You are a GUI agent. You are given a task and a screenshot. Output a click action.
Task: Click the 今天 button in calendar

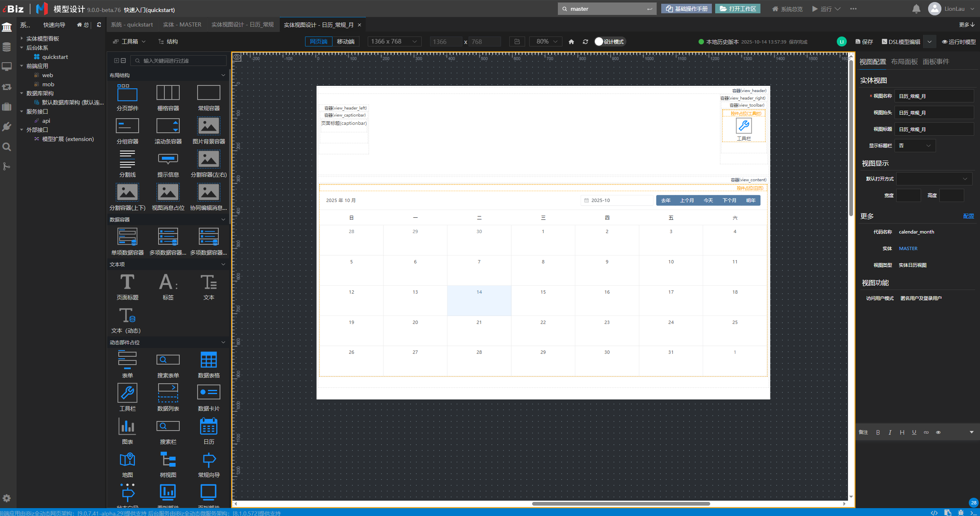tap(708, 200)
